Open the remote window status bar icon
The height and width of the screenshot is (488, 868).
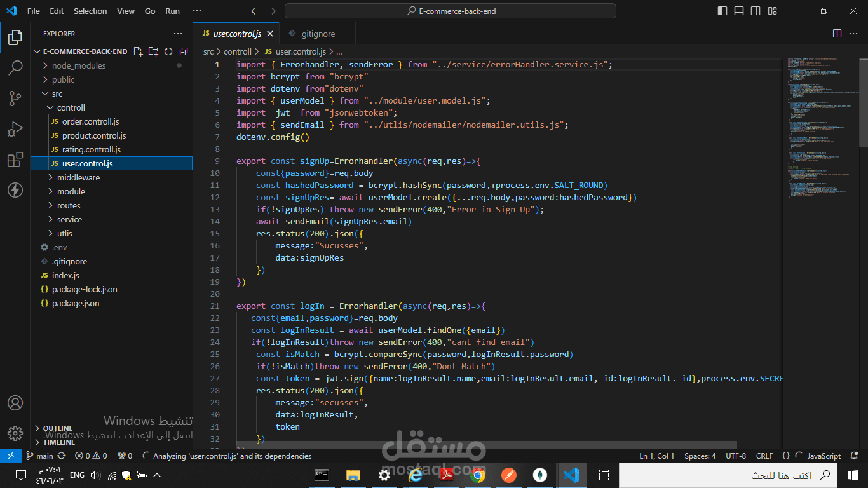[10, 456]
